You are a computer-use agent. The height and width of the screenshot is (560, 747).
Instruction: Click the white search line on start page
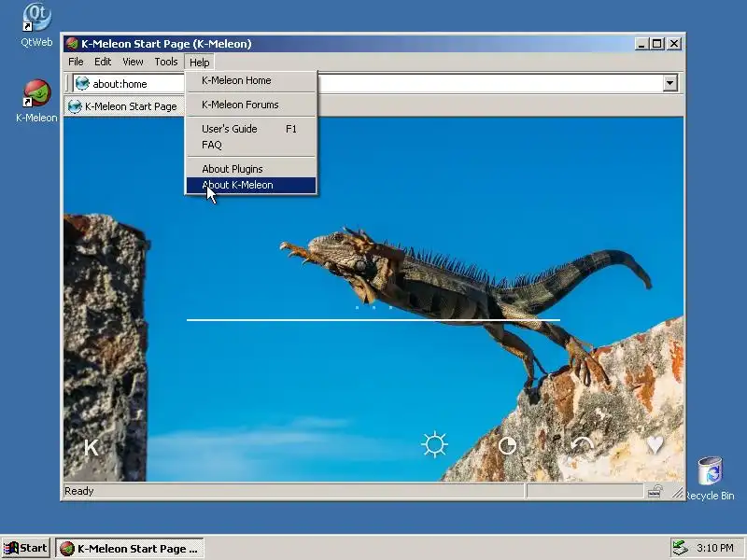click(x=373, y=320)
